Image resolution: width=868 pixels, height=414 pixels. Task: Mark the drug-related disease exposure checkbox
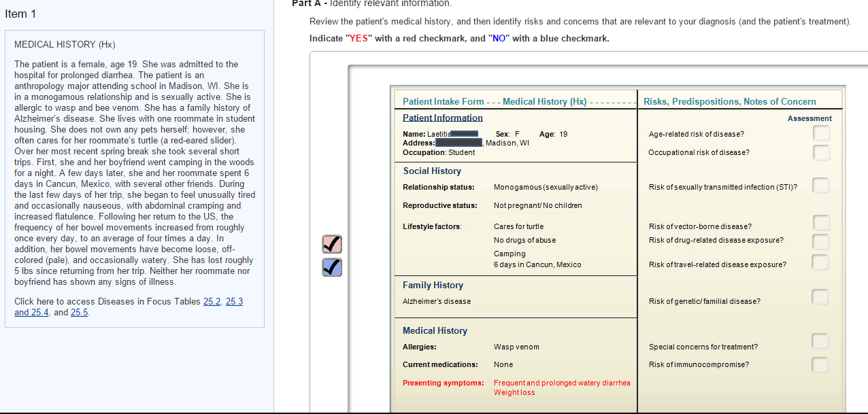pos(820,241)
